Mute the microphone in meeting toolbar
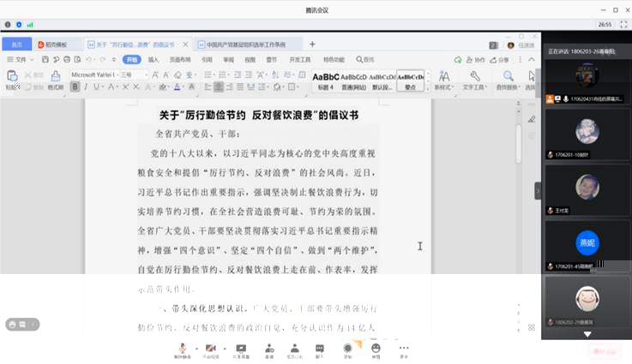The image size is (632, 364). (183, 348)
